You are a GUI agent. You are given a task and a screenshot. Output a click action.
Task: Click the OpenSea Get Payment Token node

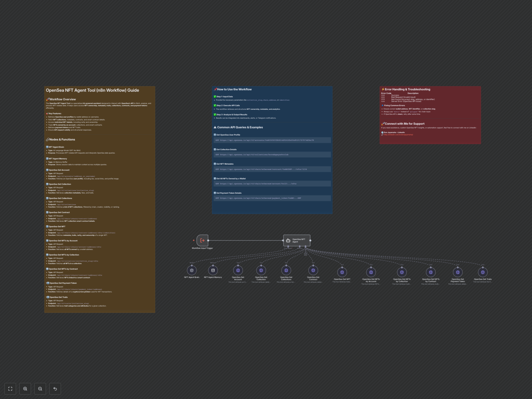(x=458, y=272)
